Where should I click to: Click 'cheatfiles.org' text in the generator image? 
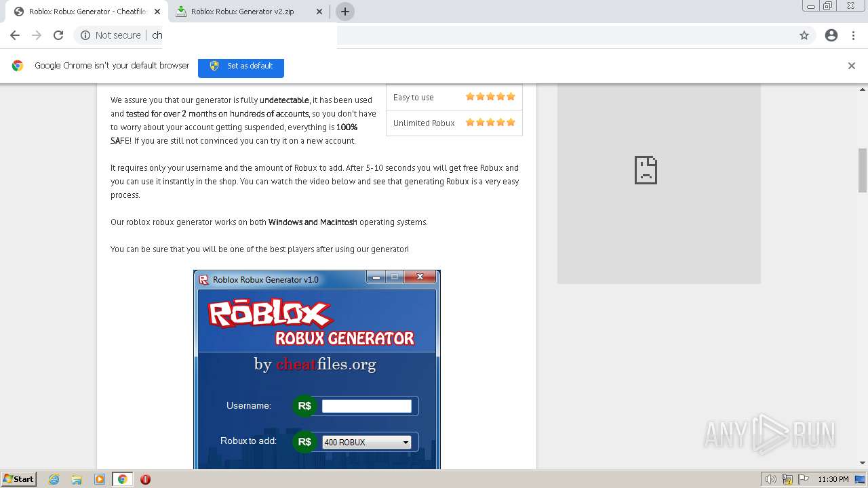[x=326, y=364]
